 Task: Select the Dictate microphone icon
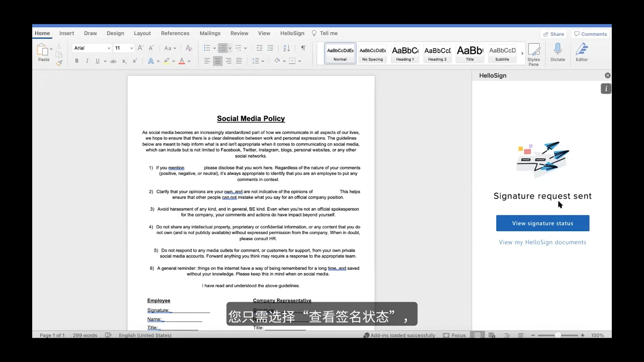pos(558,53)
